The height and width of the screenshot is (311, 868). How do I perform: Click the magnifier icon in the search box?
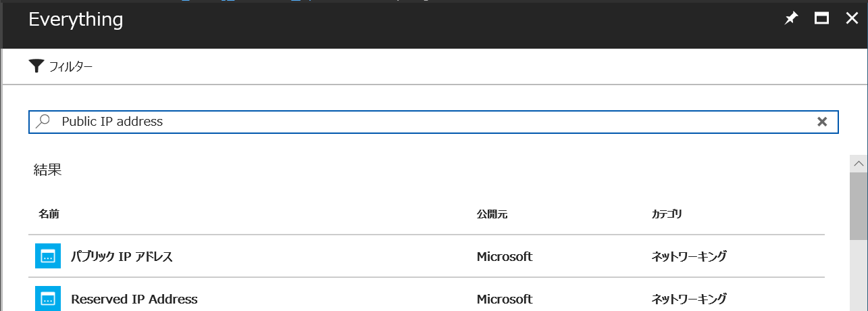coord(43,122)
